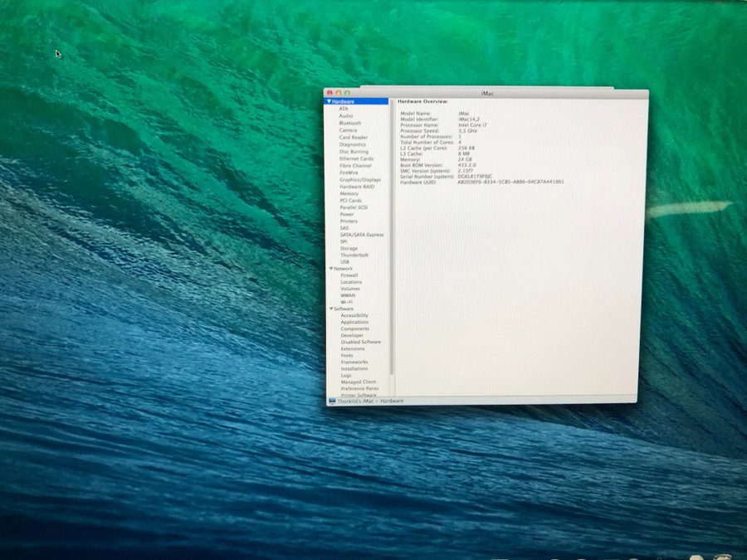Click the Model Identifier value iMac14,2
Viewport: 747px width, 560px height.
tap(469, 119)
